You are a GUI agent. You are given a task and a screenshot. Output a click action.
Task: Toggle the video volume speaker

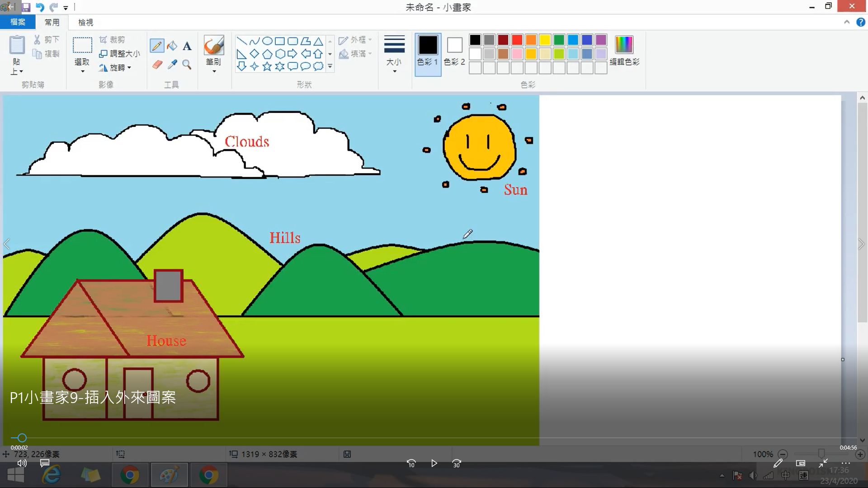tap(22, 463)
